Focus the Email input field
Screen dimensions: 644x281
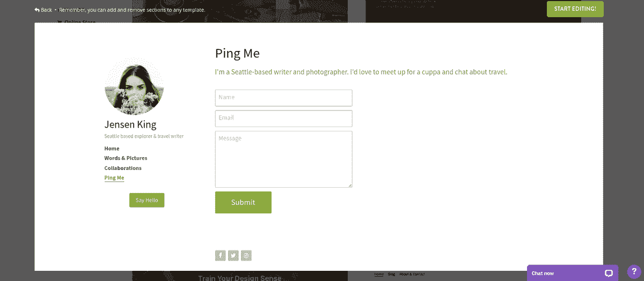pyautogui.click(x=283, y=119)
